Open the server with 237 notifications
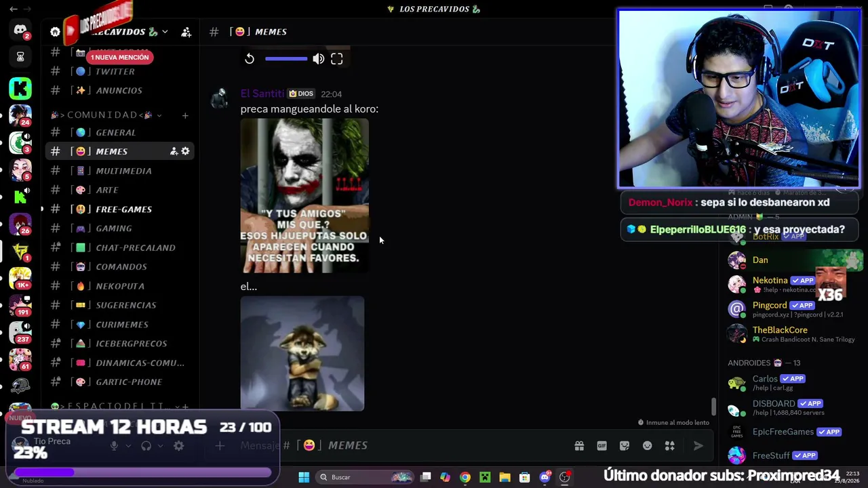Image resolution: width=868 pixels, height=488 pixels. 20,332
